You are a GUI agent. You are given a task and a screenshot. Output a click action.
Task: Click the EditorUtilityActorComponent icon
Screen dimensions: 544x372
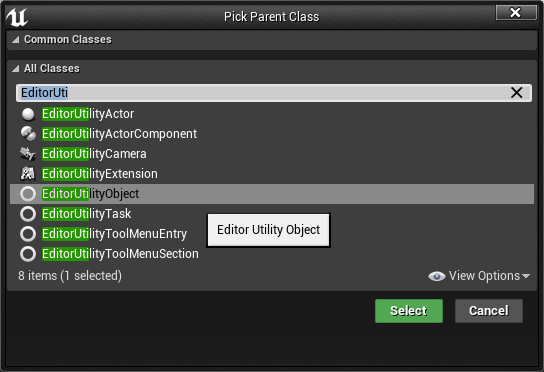28,134
